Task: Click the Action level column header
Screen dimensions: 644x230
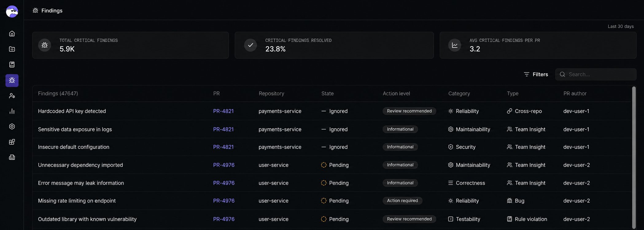Action: click(396, 93)
